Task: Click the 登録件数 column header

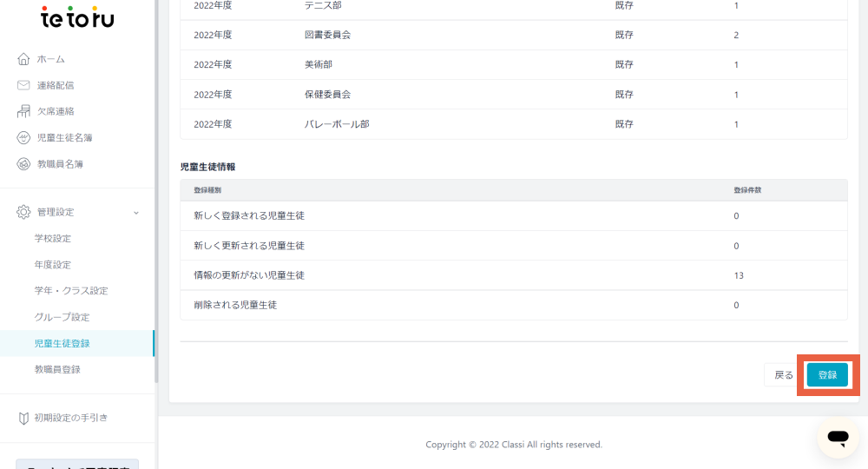Action: click(747, 190)
